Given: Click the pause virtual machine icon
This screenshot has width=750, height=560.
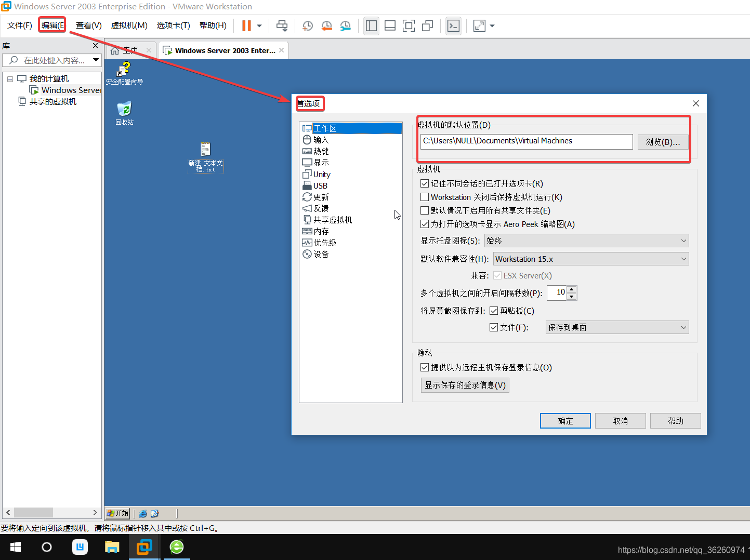Looking at the screenshot, I should 246,25.
